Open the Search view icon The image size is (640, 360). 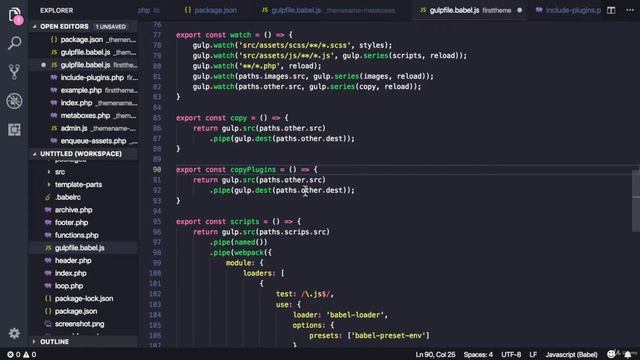(14, 43)
